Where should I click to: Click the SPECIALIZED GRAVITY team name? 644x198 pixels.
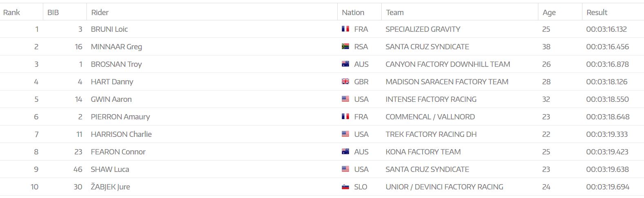pyautogui.click(x=423, y=29)
